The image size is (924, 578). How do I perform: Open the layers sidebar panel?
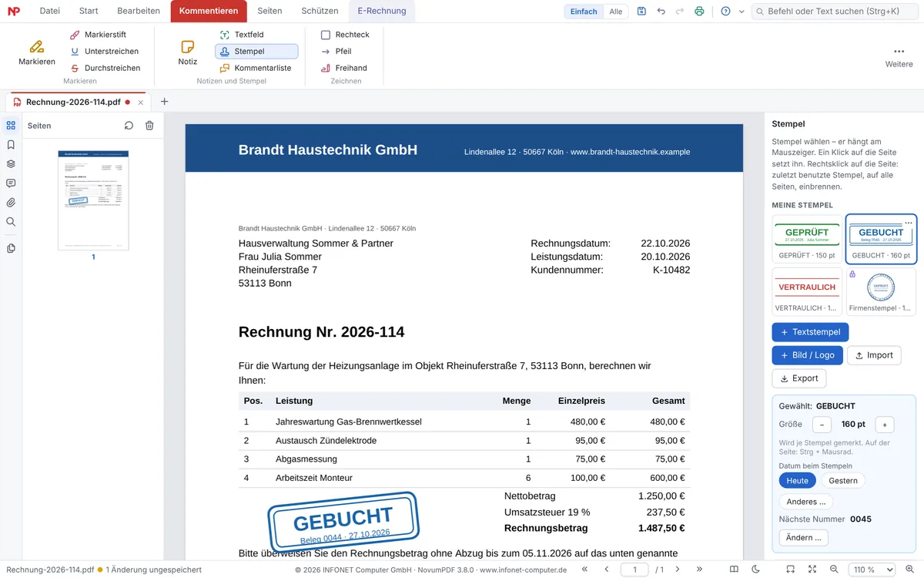11,163
